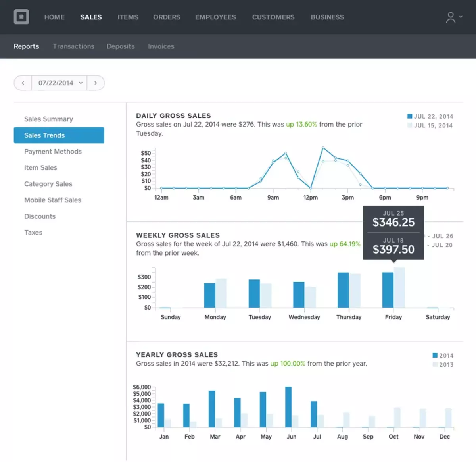The height and width of the screenshot is (462, 476).
Task: Open the Discounts report
Action: tap(40, 216)
